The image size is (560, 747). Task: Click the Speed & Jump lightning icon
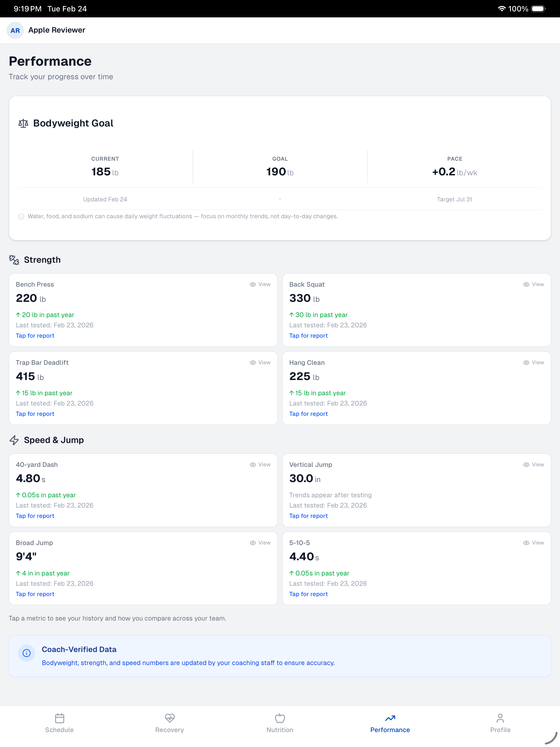click(14, 440)
